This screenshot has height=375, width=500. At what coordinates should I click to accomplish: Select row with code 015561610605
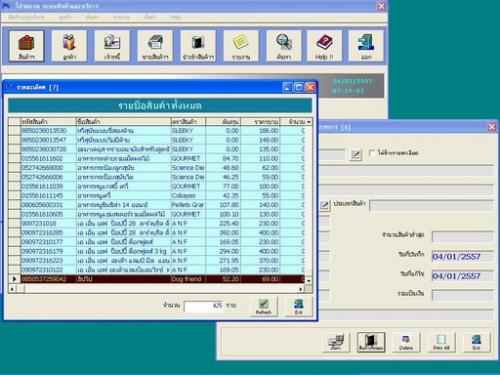pos(163,214)
